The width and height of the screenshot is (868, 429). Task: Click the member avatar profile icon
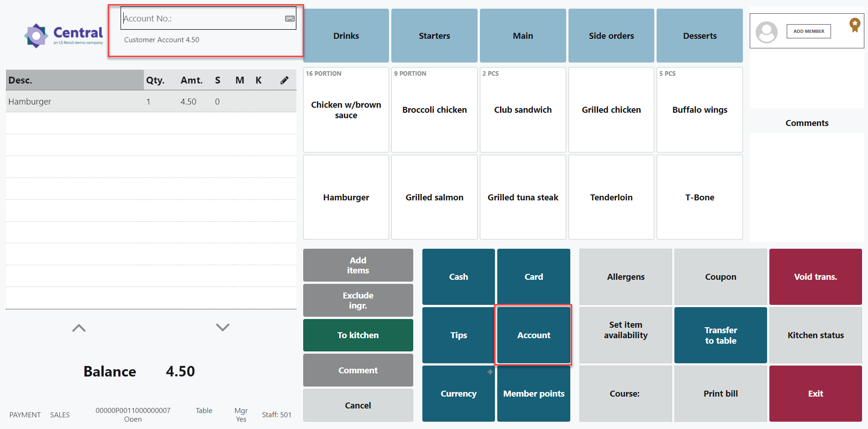(x=766, y=32)
